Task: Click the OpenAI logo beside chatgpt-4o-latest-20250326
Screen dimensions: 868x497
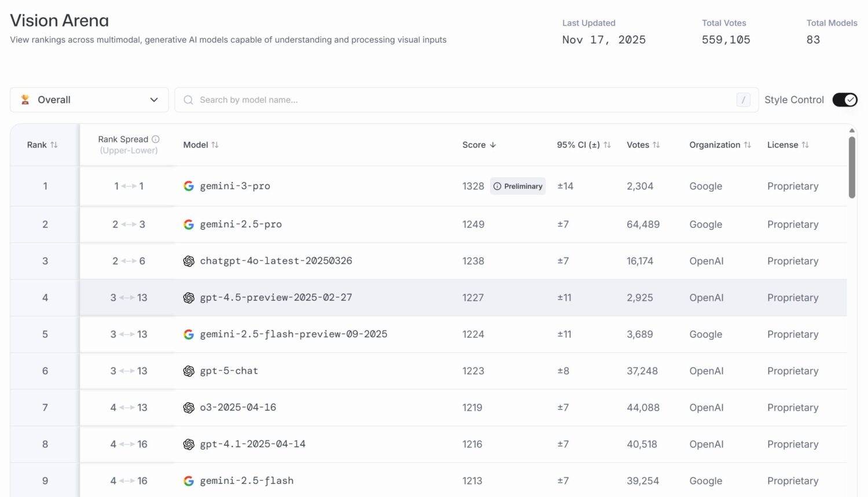Action: [x=189, y=261]
